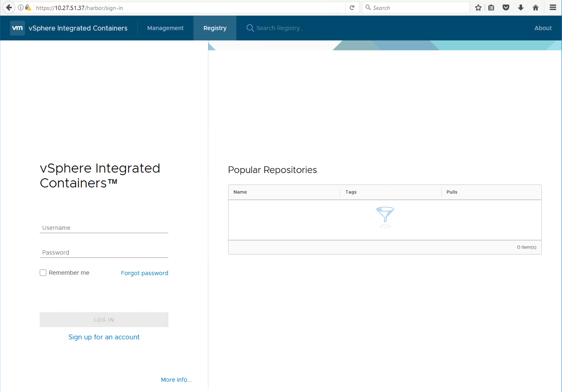
Task: Reload the page with refresh icon
Action: click(352, 8)
